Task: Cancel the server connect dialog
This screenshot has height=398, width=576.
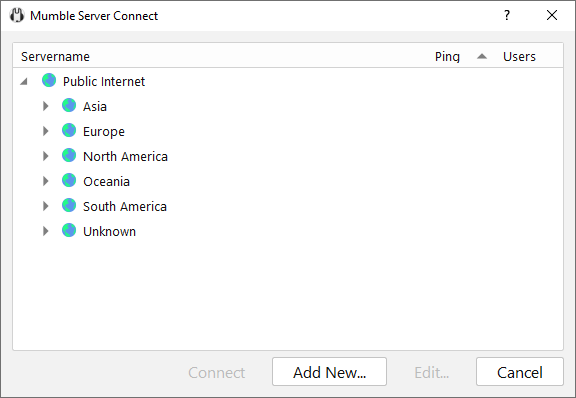Action: click(519, 372)
